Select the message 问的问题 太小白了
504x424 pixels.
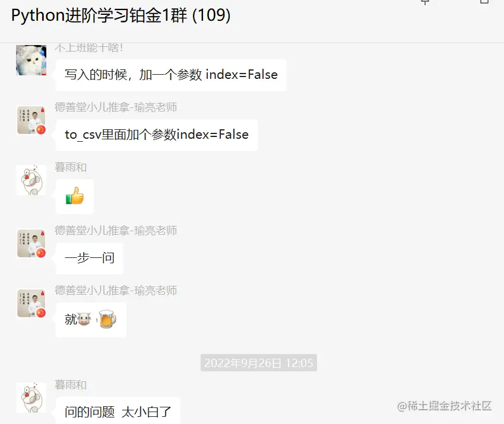coord(118,411)
